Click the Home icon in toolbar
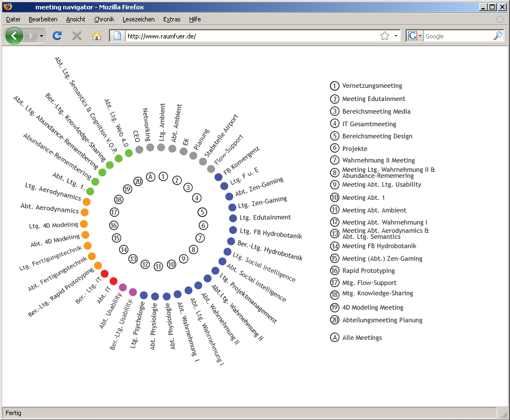Screen dimensions: 510x420 click(x=97, y=36)
